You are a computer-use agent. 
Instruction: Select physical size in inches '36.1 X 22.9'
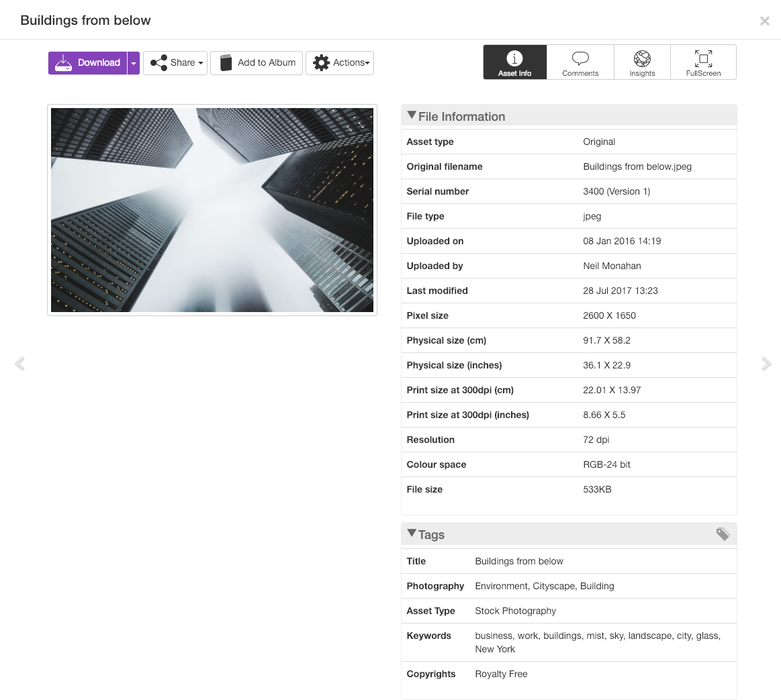pos(606,365)
